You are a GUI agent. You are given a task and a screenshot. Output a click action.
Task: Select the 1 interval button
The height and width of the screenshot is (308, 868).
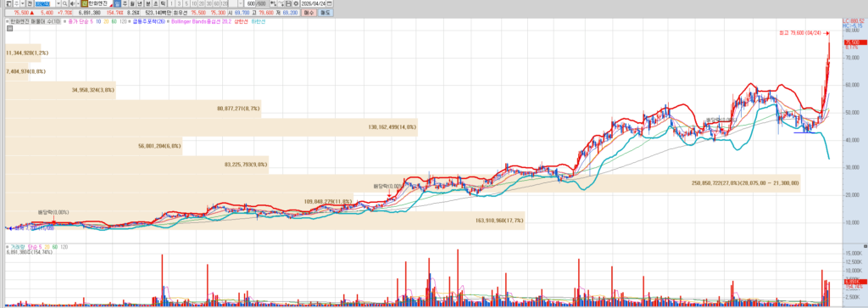click(171, 3)
